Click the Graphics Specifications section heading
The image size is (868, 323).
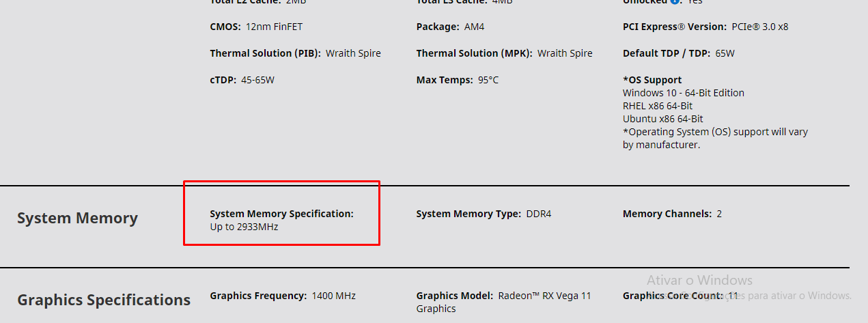[x=104, y=300]
